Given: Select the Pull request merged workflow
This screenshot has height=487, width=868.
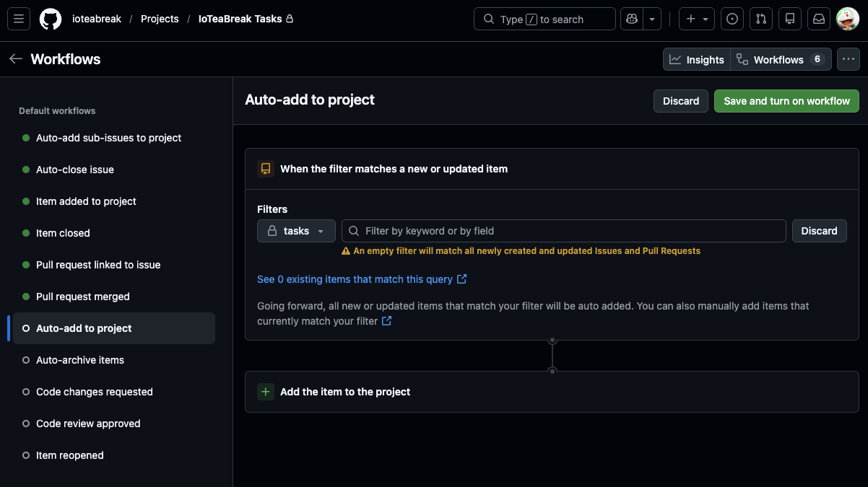Looking at the screenshot, I should [x=83, y=297].
